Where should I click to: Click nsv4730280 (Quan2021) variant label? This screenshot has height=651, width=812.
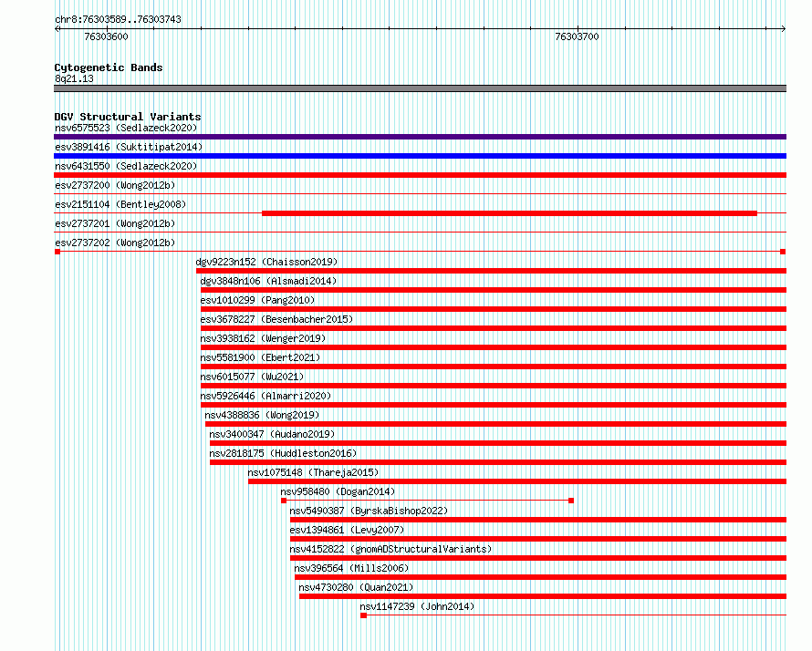[357, 587]
